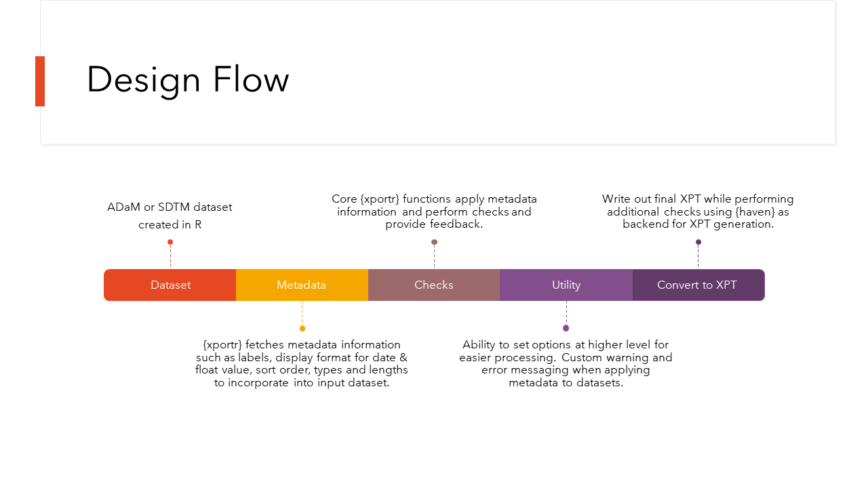Click the dashed connector below Metadata

302,312
